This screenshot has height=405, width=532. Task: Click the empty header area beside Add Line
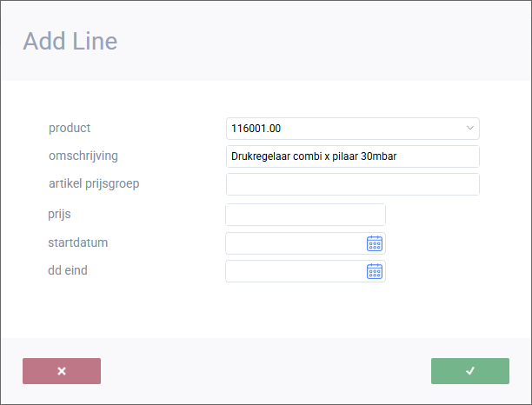(330, 41)
